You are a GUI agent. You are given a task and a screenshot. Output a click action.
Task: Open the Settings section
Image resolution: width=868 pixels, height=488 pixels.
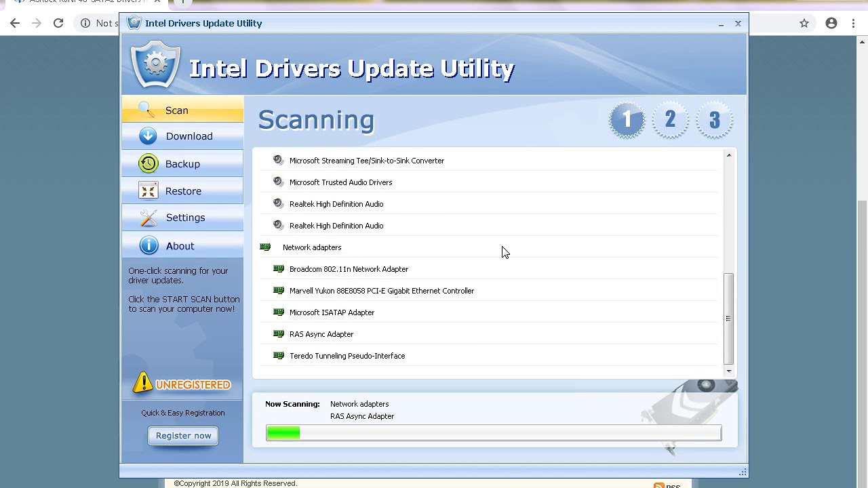[182, 218]
